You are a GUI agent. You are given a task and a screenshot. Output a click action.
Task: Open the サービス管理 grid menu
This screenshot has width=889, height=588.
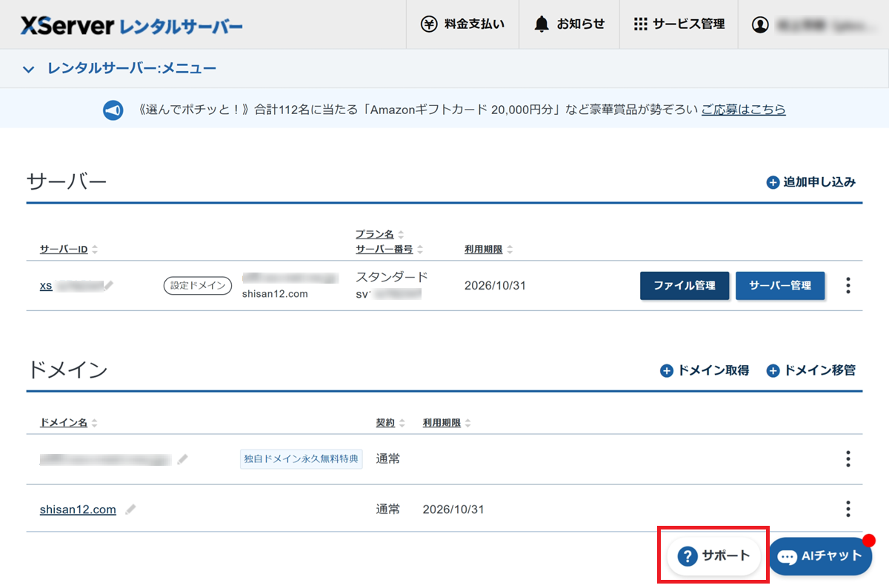(x=640, y=23)
